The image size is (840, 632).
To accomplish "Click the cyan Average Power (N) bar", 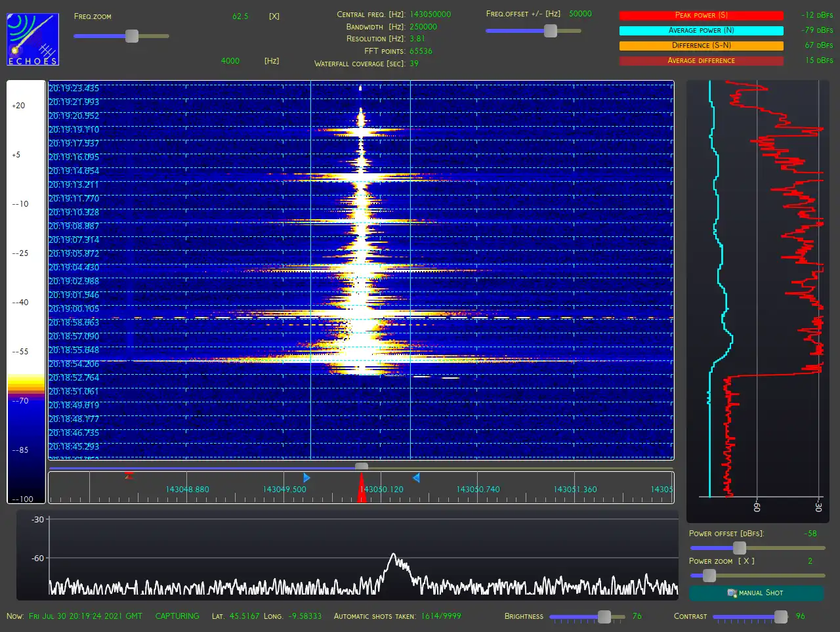I will pos(701,30).
